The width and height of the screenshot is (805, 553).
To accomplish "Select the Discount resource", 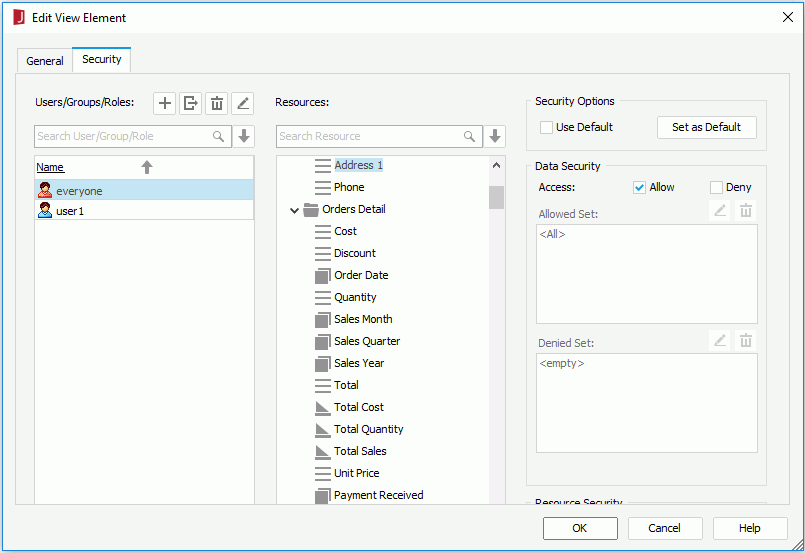I will click(355, 254).
